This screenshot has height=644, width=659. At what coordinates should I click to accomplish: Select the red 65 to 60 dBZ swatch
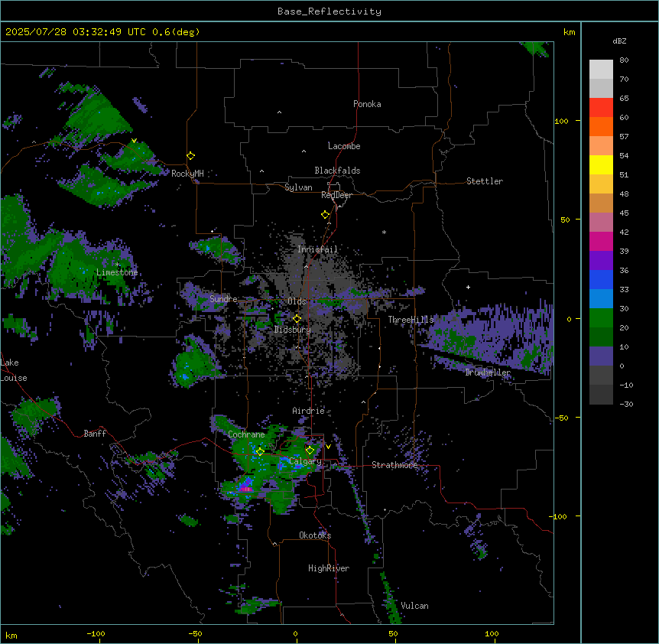(601, 108)
